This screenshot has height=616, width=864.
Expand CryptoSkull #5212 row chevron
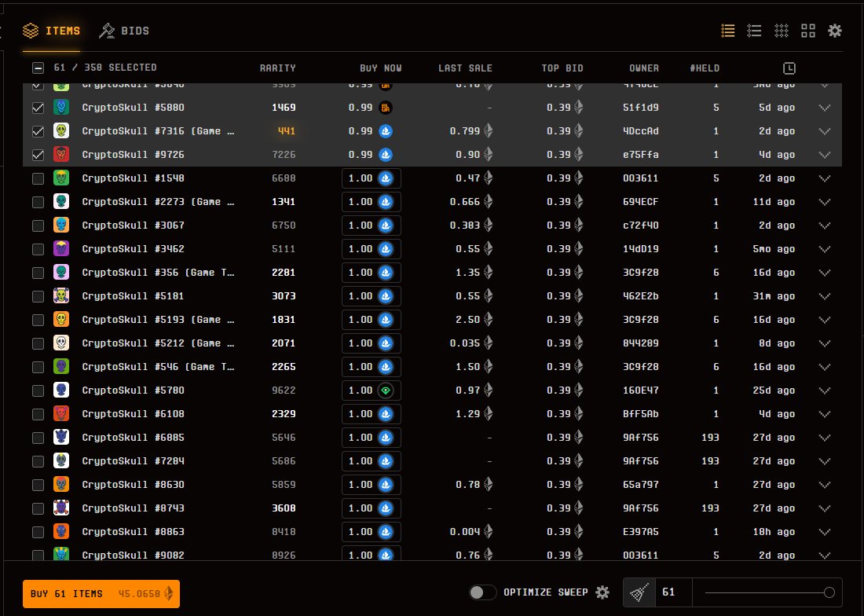(x=824, y=344)
